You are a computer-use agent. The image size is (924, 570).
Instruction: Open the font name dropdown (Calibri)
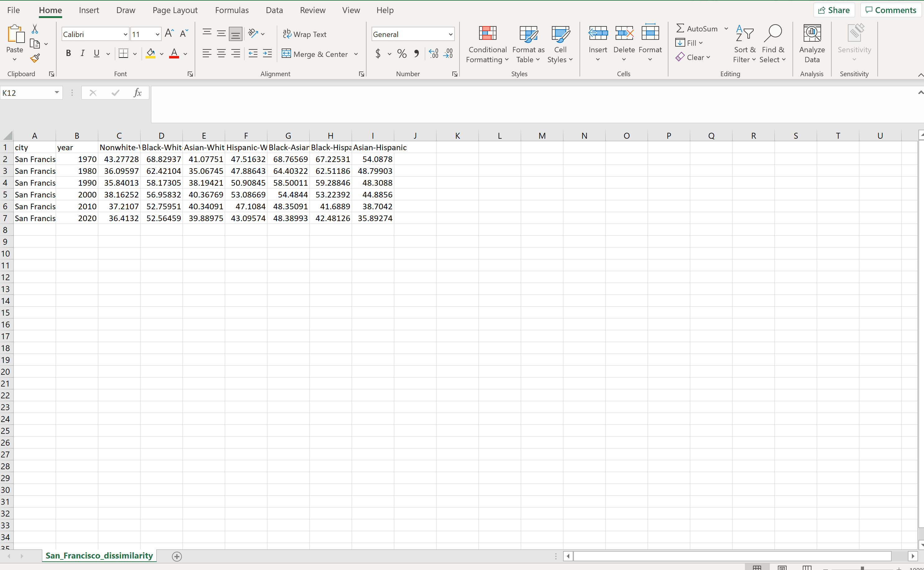[x=125, y=34]
